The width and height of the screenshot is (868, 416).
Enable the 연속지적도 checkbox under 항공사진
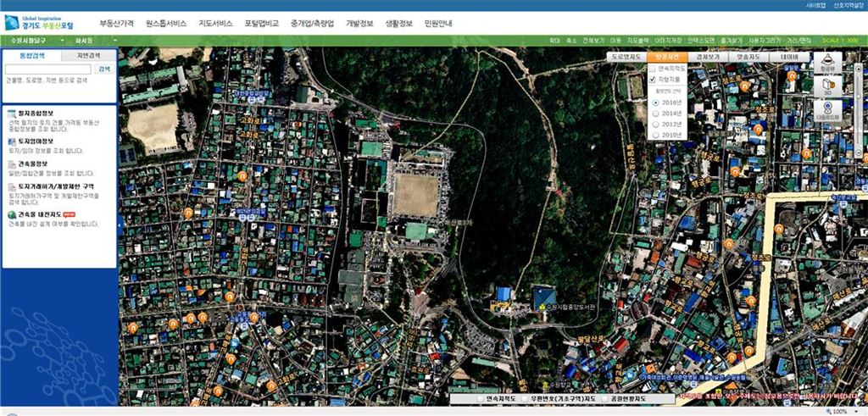coord(653,67)
